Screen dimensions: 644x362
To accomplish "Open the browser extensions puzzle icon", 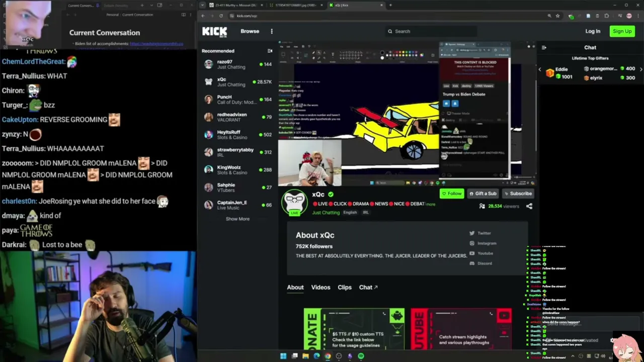I will pyautogui.click(x=607, y=16).
